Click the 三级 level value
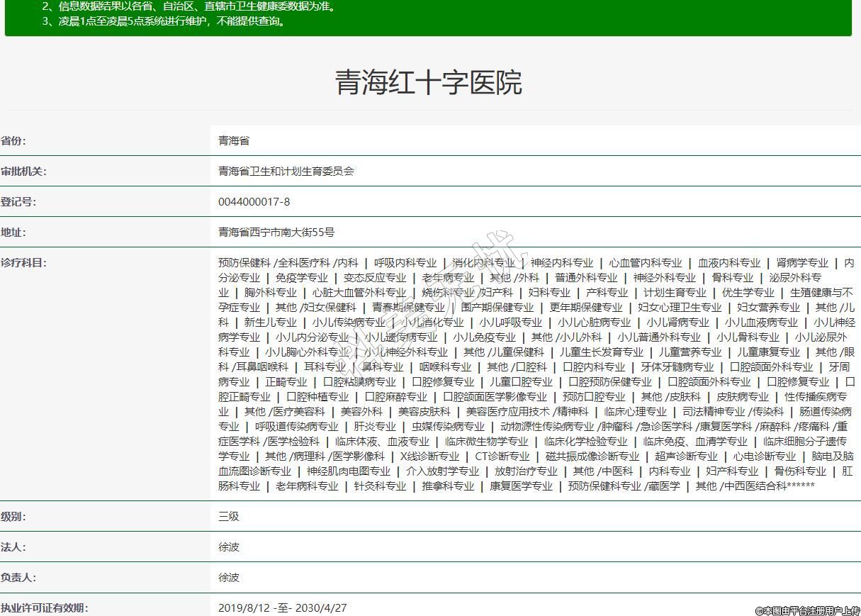 click(x=228, y=516)
